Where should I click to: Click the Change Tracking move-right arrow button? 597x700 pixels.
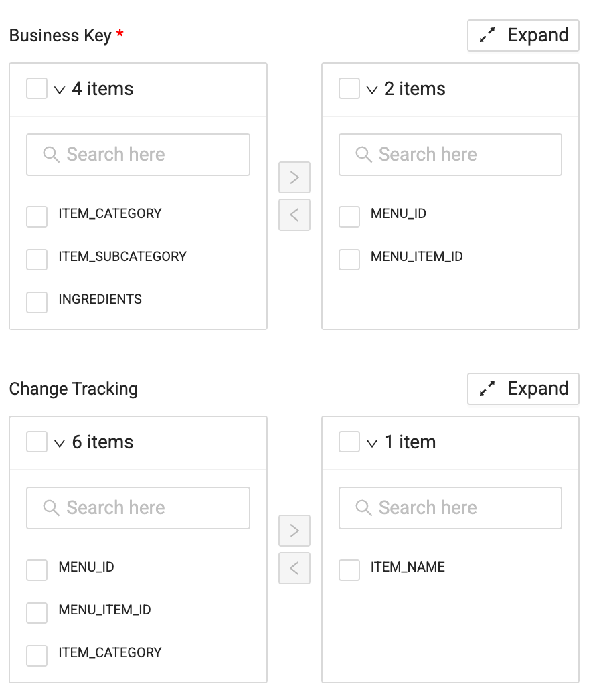[294, 531]
